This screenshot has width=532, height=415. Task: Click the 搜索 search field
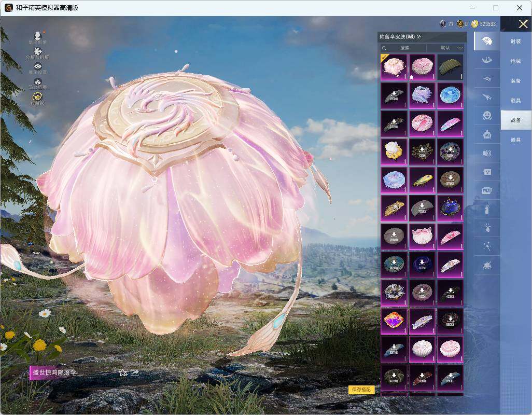tap(403, 48)
